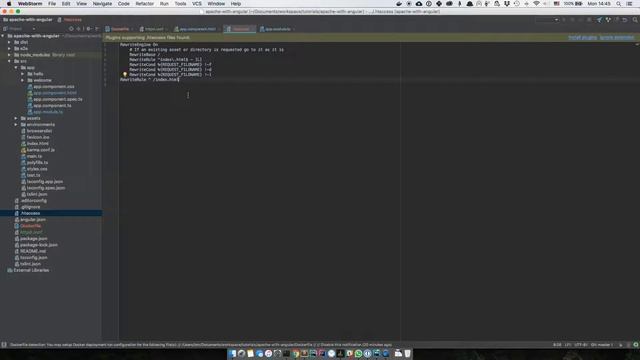The width and height of the screenshot is (640, 360).
Task: Click the tool windows toggle icon in status bar
Action: 4,345
